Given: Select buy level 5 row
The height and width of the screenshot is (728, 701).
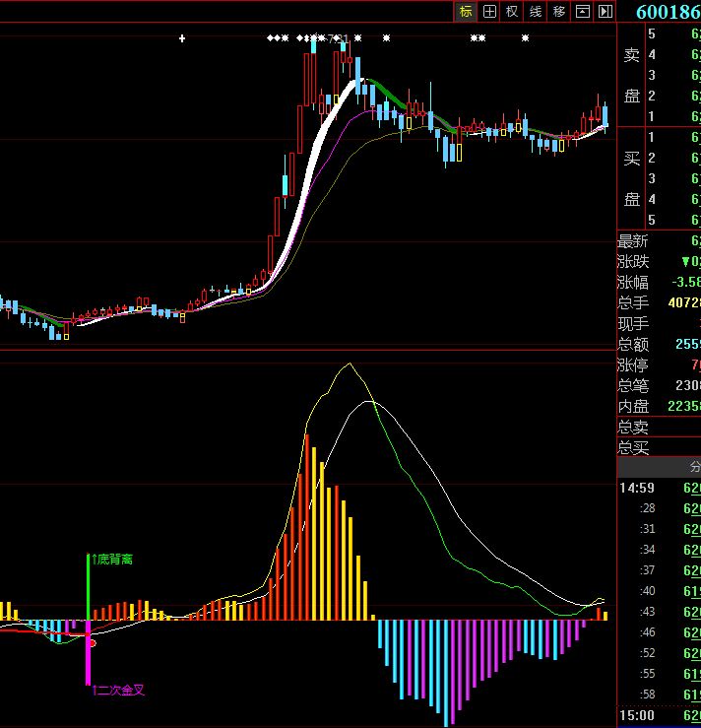Looking at the screenshot, I should [673, 220].
